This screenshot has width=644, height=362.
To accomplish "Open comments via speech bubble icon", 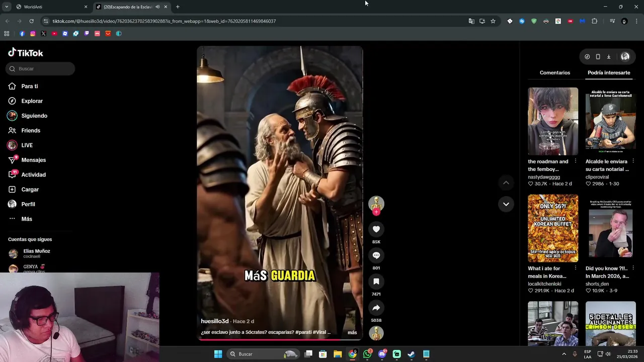I will pos(376,255).
